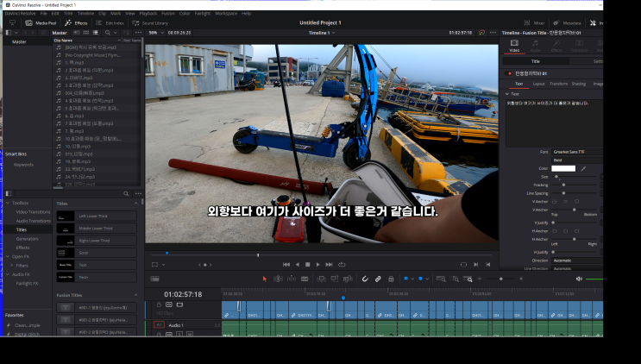The height and width of the screenshot is (364, 641).
Task: Select the Audio tab in the Inspector
Action: pyautogui.click(x=535, y=47)
